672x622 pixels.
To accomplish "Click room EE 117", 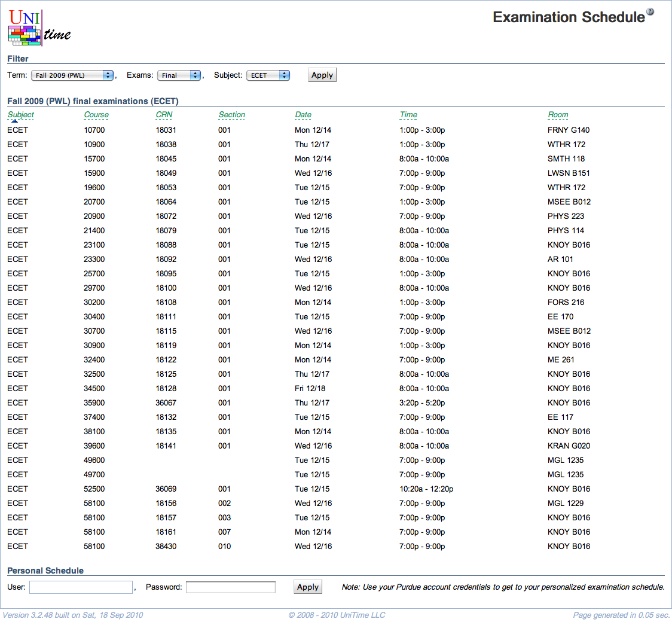I will click(560, 417).
